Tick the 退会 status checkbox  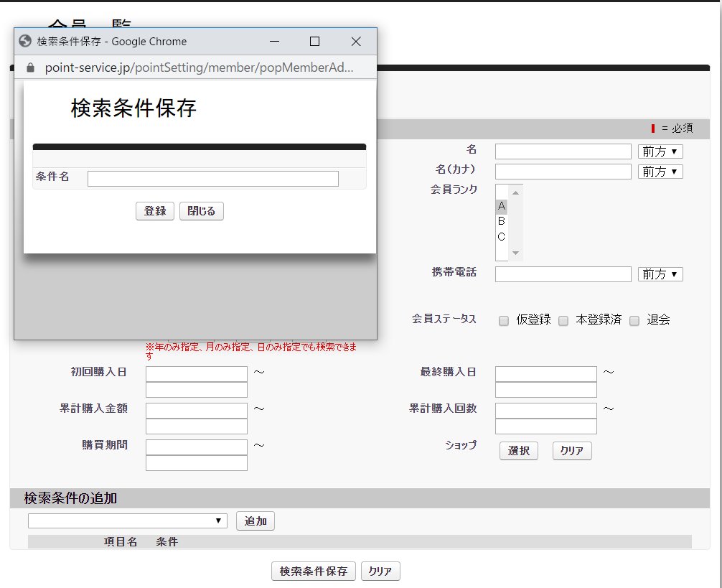pyautogui.click(x=634, y=321)
